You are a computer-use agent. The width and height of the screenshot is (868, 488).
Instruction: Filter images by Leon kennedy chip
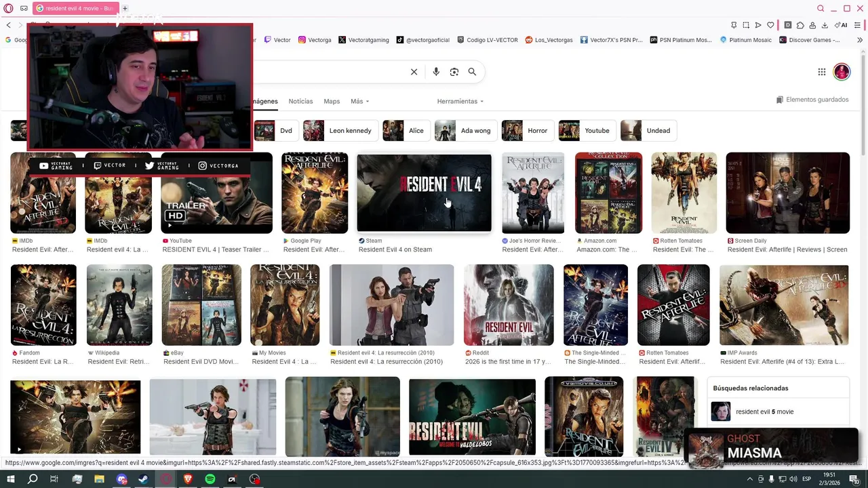pos(340,131)
